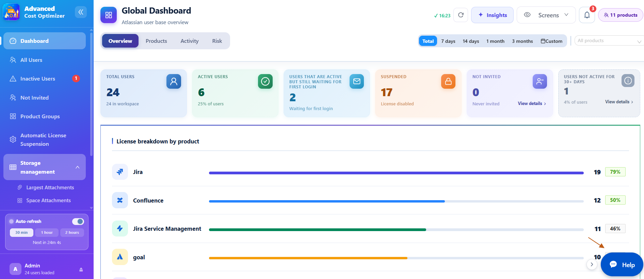Select the 30 min refresh interval
This screenshot has width=644, height=279.
(x=21, y=232)
